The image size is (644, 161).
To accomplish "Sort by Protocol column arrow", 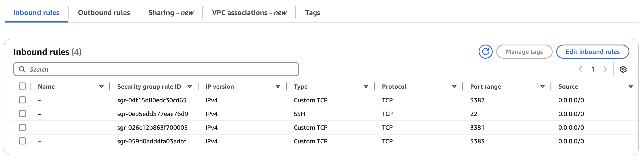I will pyautogui.click(x=454, y=86).
